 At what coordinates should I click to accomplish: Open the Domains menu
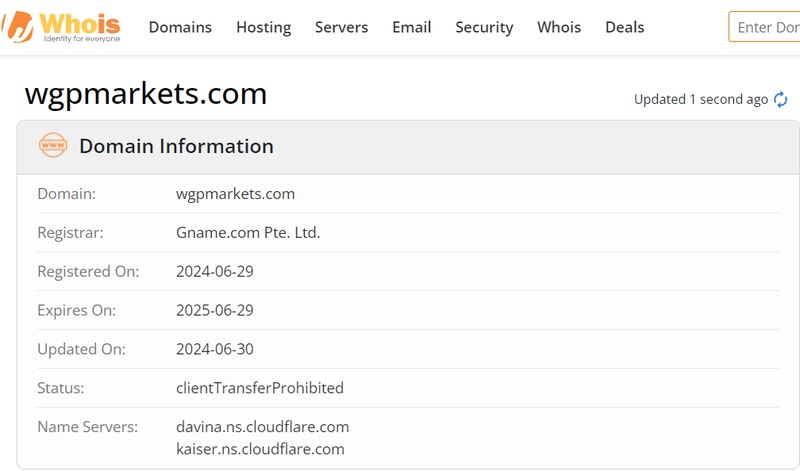click(180, 27)
